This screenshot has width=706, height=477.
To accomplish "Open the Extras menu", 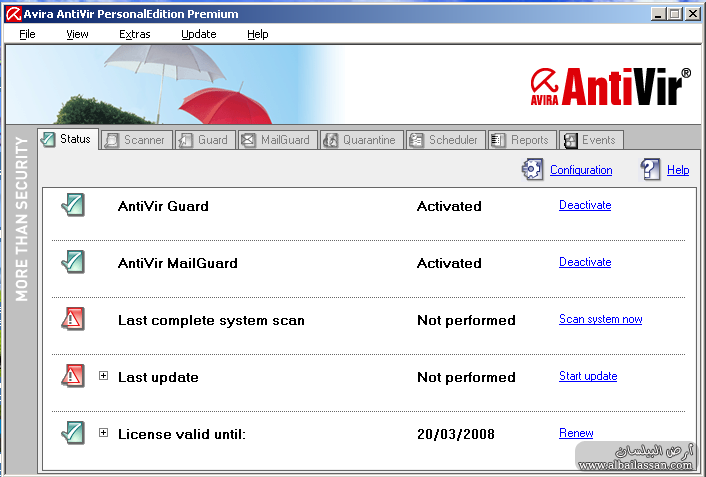I will coord(135,34).
